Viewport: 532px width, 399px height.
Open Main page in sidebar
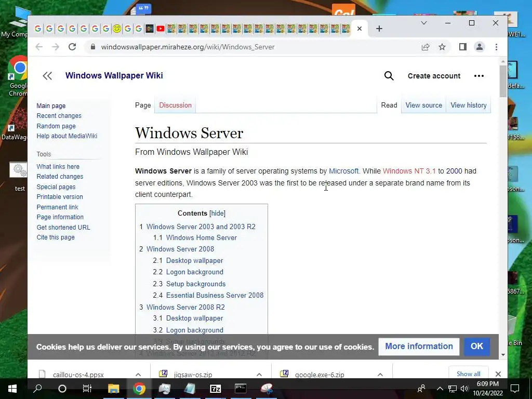[51, 106]
